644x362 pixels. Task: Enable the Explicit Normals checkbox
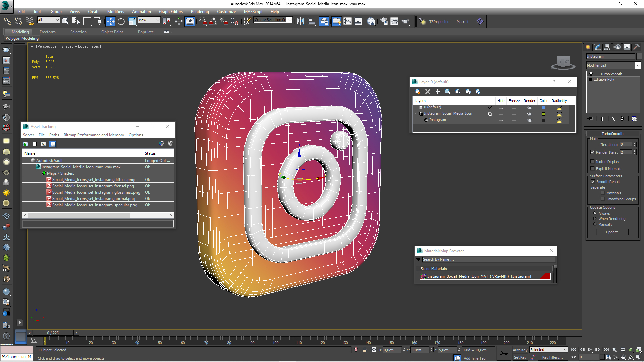pos(592,169)
